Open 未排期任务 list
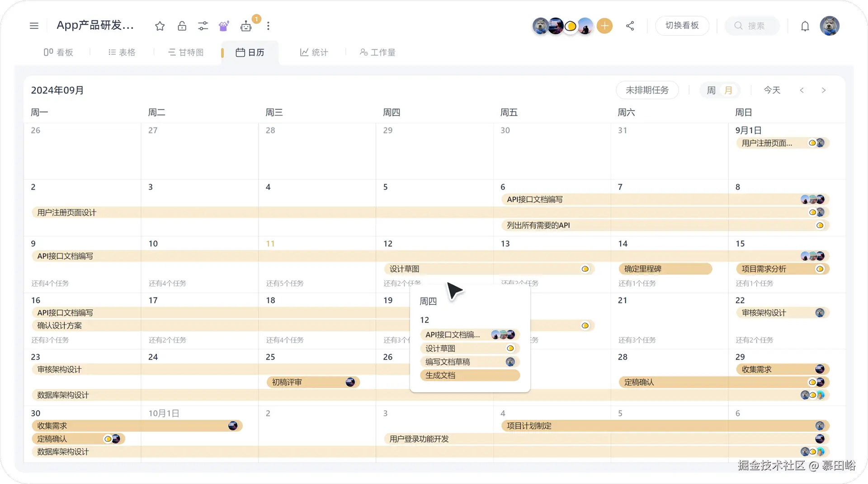The width and height of the screenshot is (868, 484). point(647,90)
